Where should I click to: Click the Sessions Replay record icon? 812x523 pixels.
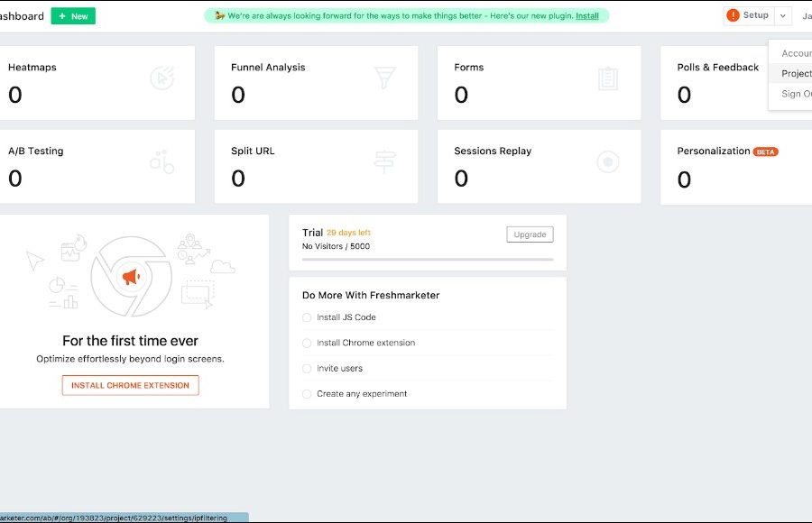click(608, 162)
